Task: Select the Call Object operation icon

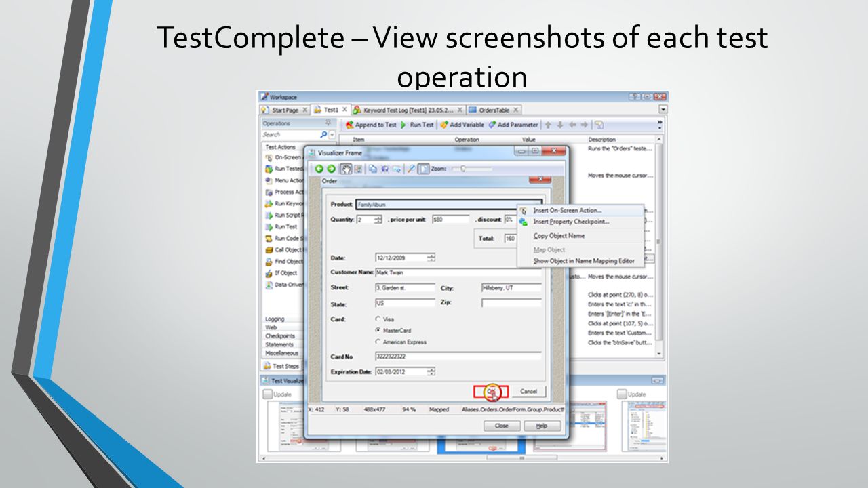Action: 269,250
